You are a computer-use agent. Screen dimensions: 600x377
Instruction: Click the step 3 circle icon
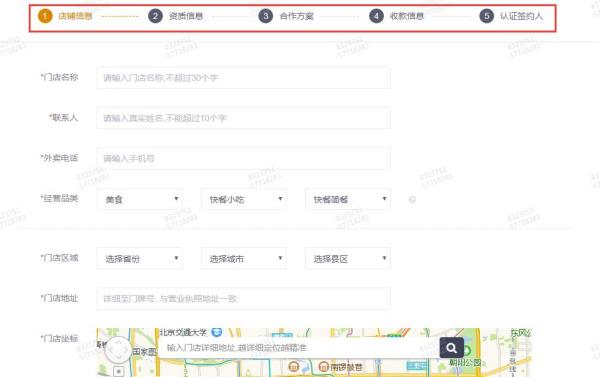tap(266, 16)
